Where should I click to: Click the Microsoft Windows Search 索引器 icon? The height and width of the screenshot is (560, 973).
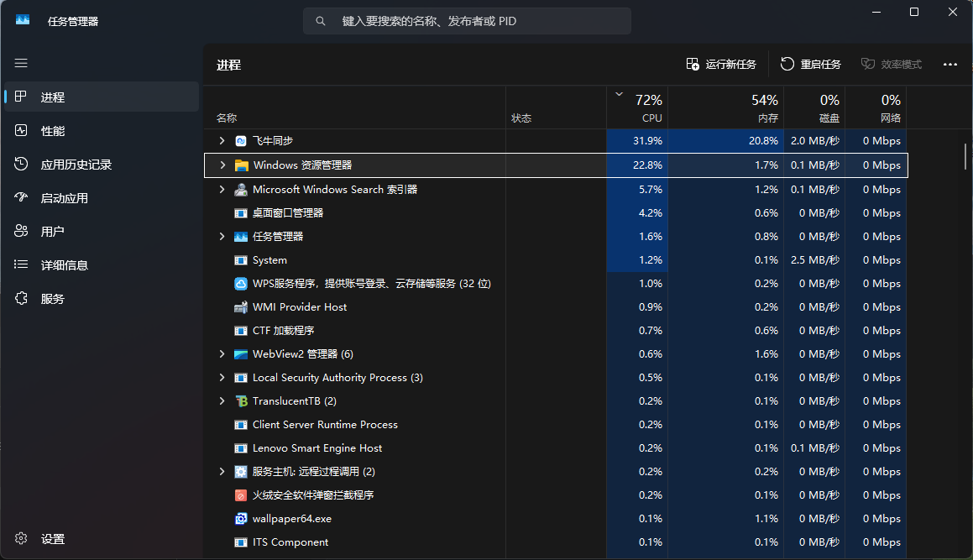pyautogui.click(x=241, y=190)
